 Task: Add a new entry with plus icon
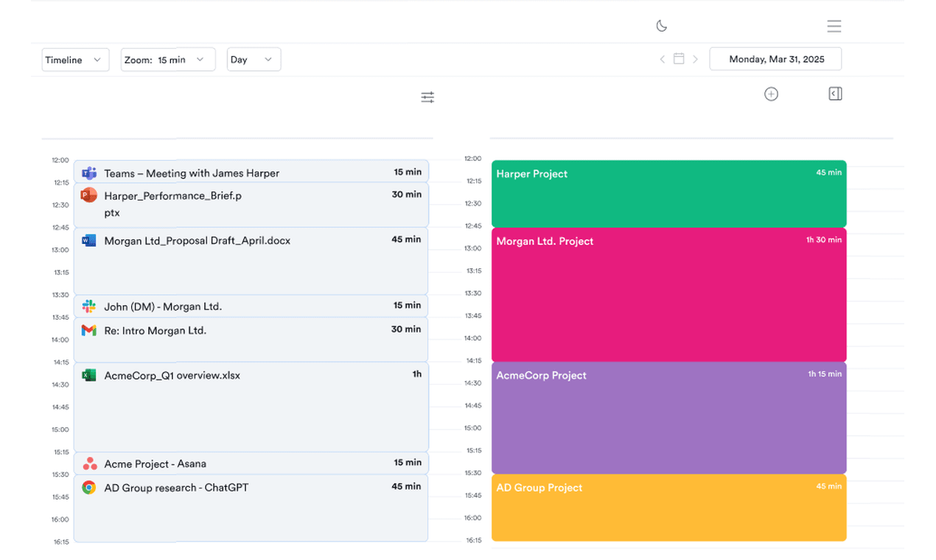(x=771, y=94)
